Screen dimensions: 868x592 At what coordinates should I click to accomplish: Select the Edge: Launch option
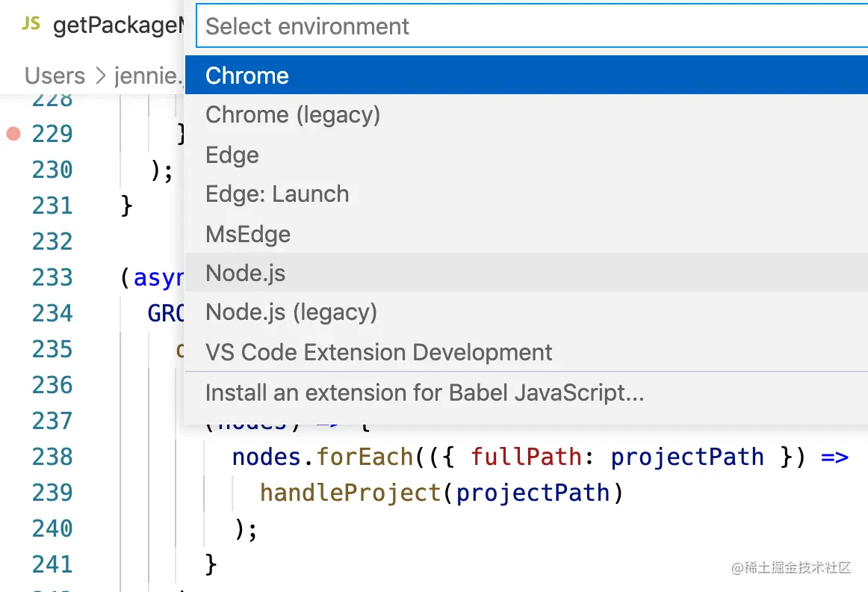tap(277, 194)
